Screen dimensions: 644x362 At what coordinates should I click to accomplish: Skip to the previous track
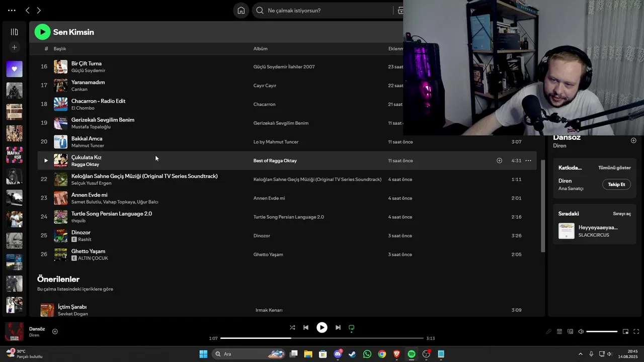tap(305, 327)
